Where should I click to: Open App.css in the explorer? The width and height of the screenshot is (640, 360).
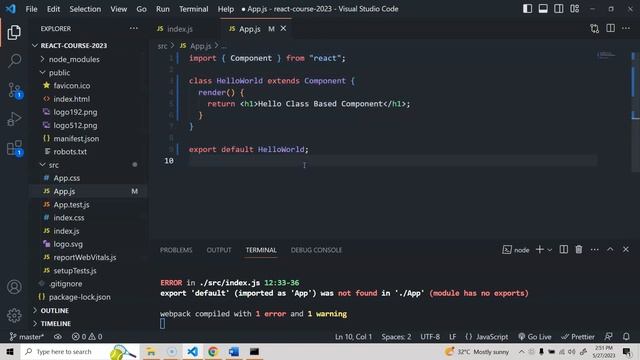pos(67,178)
